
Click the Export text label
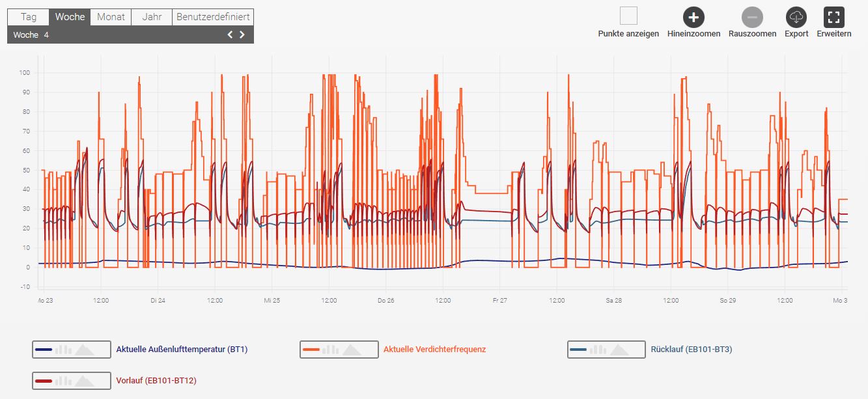(796, 34)
